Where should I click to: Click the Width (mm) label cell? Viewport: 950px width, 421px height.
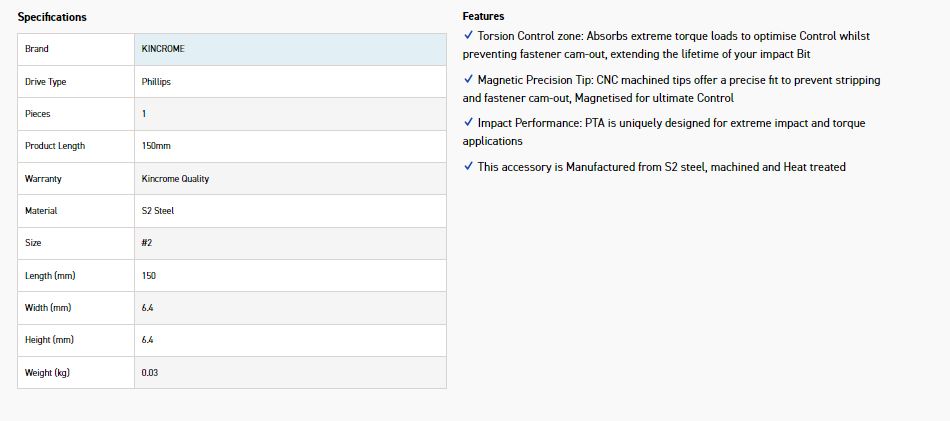coord(47,308)
